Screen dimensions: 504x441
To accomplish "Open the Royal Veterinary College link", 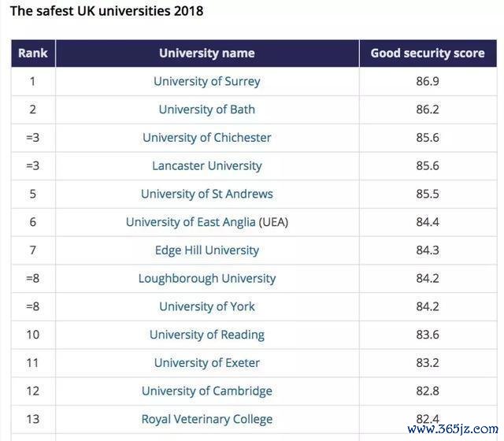I will tap(206, 419).
